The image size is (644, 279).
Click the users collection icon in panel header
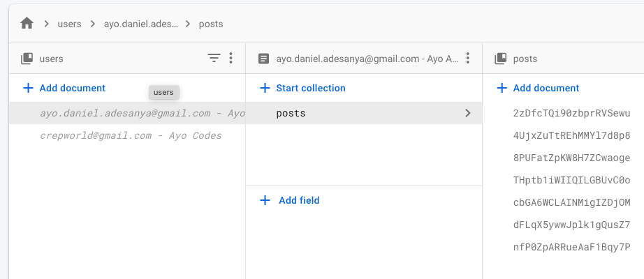tap(27, 59)
